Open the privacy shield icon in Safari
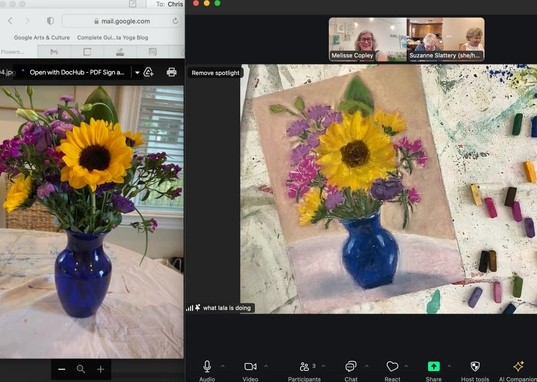Viewport: 537px width, 382px height. (x=50, y=21)
